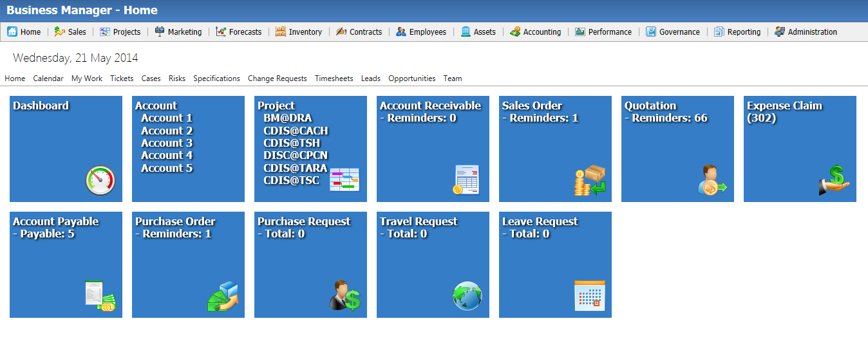Click the Purchase Request businessman dollar icon
Image resolution: width=868 pixels, height=350 pixels.
(x=345, y=296)
